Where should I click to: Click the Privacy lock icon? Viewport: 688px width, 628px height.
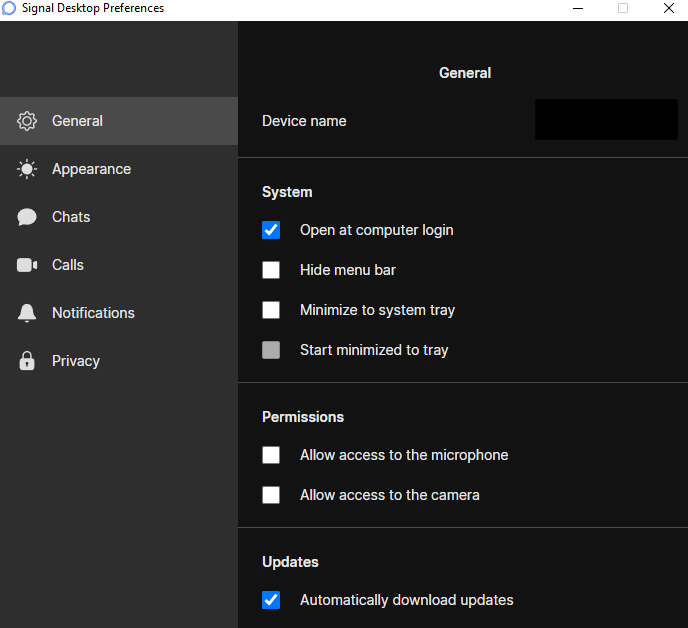(x=27, y=361)
